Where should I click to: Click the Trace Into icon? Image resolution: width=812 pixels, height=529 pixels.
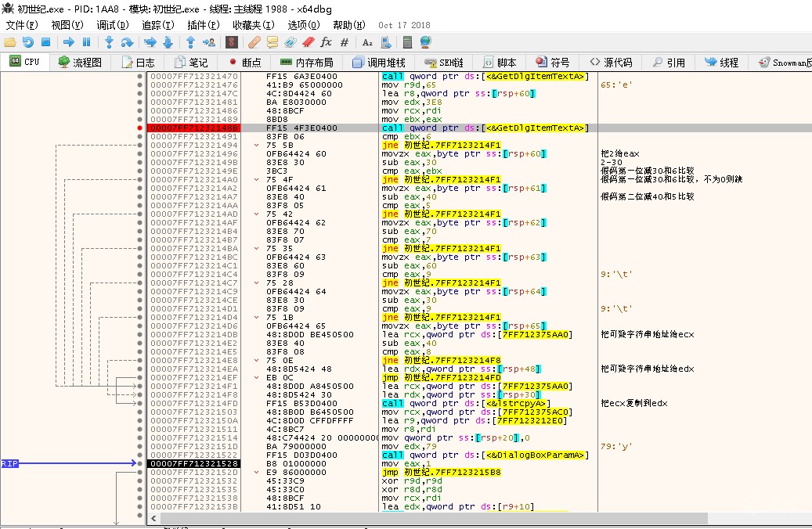tap(150, 42)
